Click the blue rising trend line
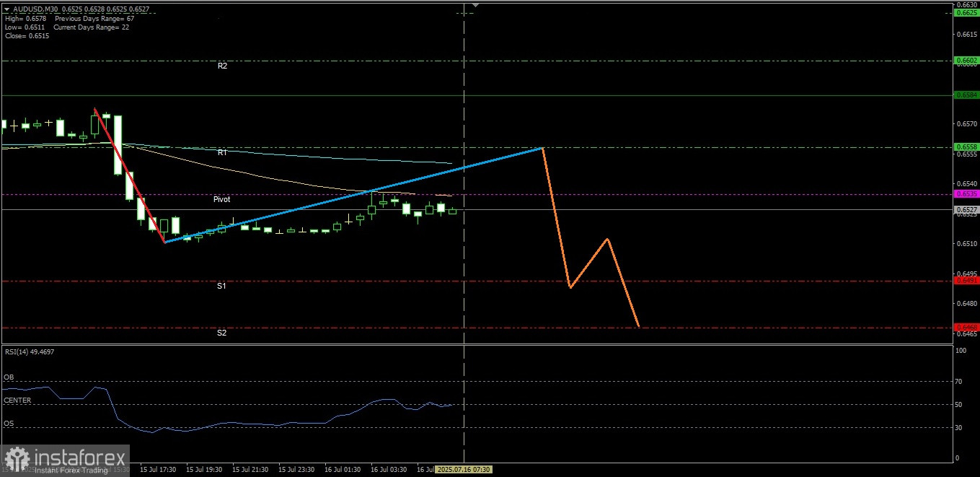The image size is (980, 477). pos(353,195)
